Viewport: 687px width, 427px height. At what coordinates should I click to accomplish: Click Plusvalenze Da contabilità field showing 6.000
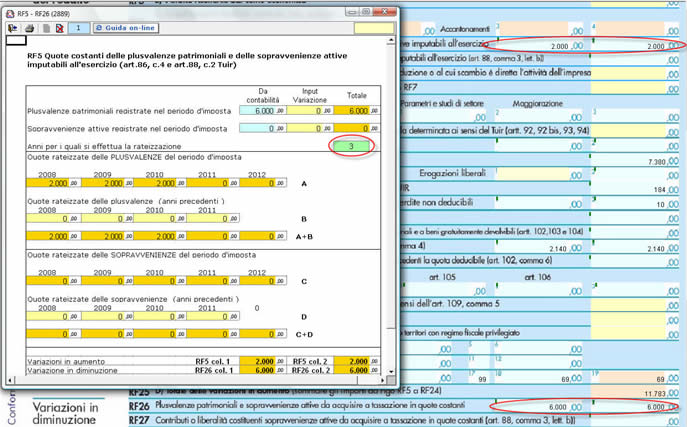point(258,111)
